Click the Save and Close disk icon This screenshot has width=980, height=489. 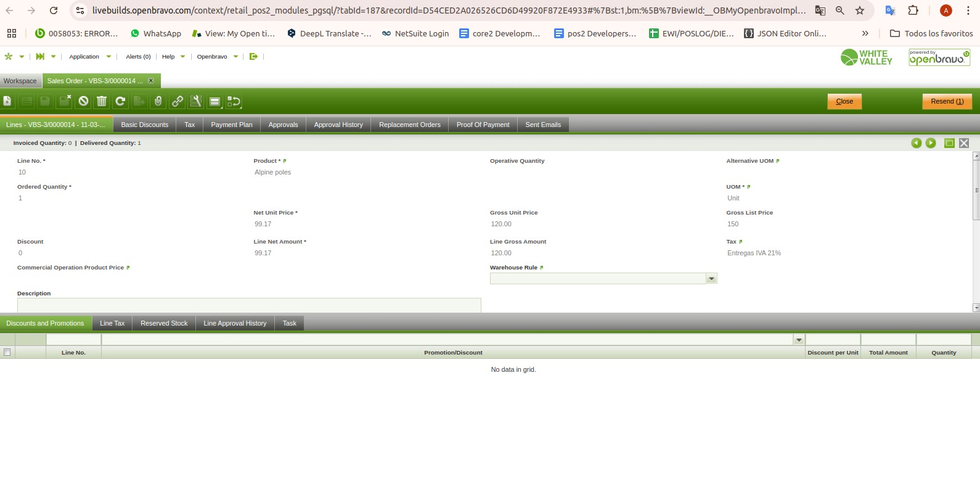point(64,101)
